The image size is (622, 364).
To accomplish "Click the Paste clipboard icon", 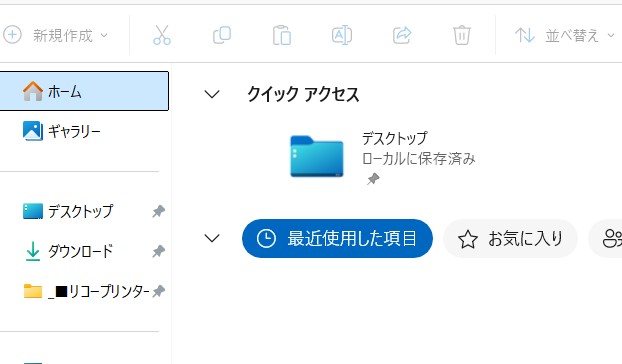I will click(282, 35).
